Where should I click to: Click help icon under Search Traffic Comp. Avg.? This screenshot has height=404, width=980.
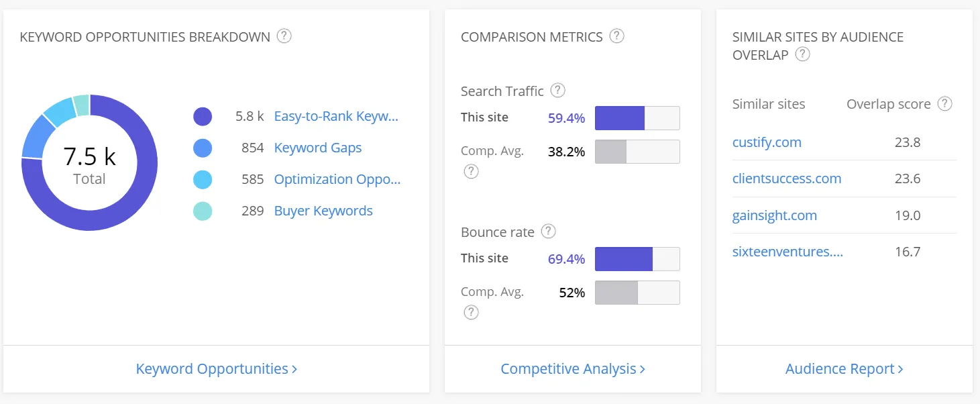click(x=472, y=171)
